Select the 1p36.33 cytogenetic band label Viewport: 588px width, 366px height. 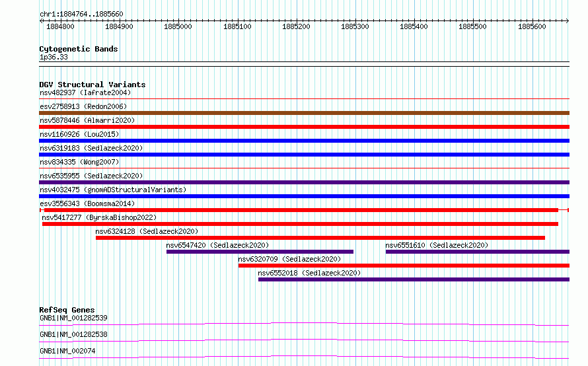pyautogui.click(x=54, y=57)
